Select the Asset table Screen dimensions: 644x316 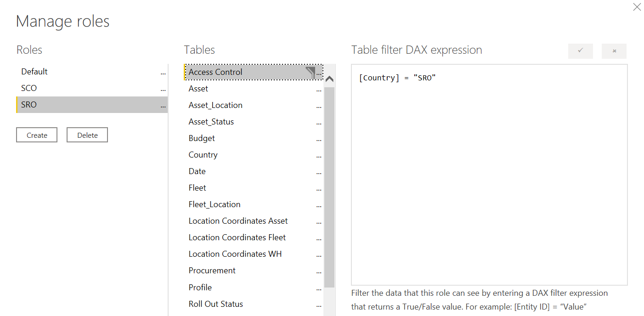pos(254,89)
